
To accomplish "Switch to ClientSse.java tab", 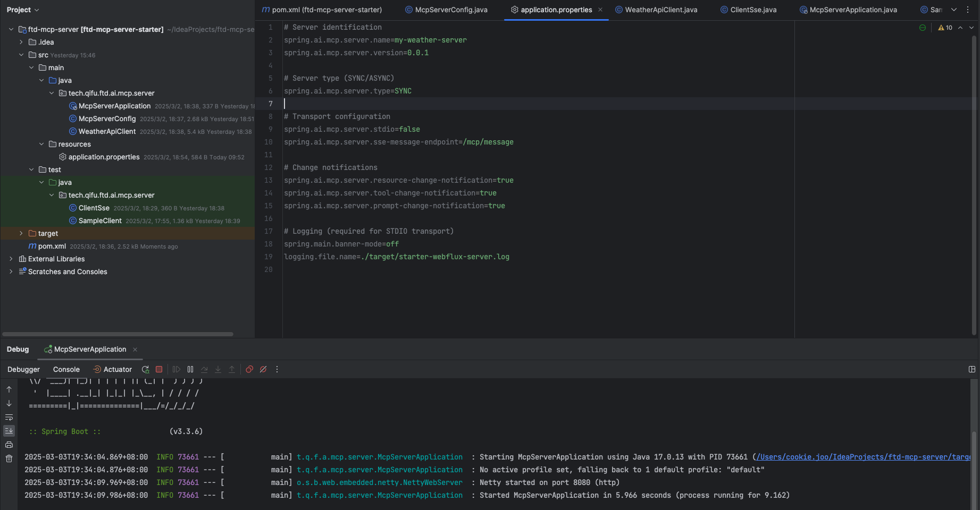I will (748, 10).
